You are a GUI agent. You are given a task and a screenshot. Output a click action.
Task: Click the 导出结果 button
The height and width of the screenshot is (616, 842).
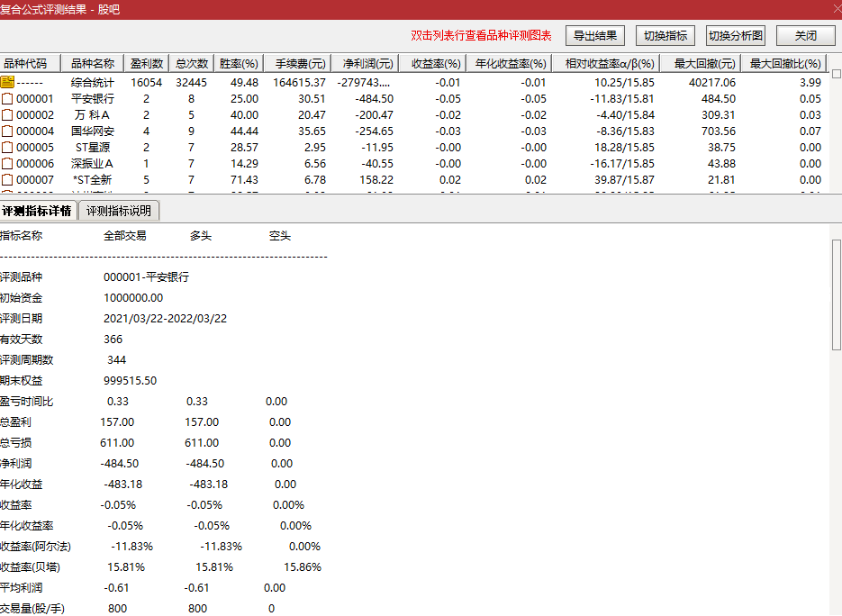point(595,36)
